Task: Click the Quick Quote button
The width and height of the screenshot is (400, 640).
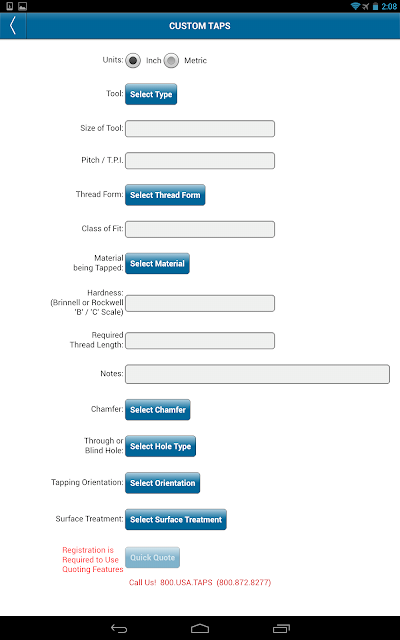Action: (152, 558)
